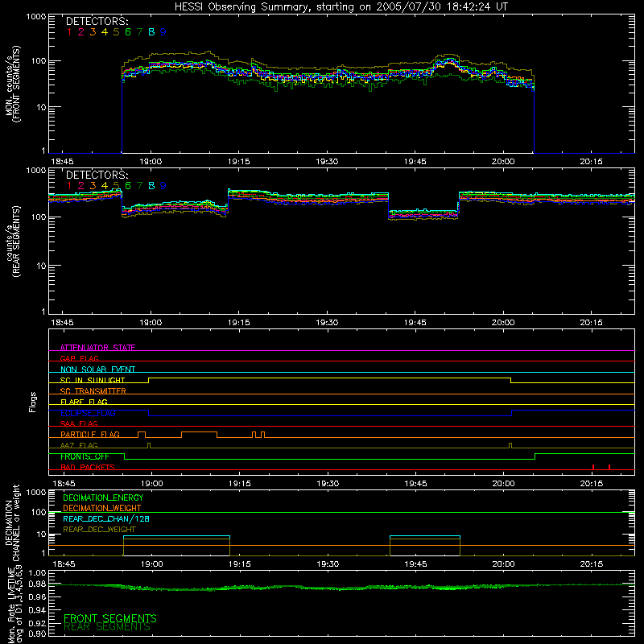Click the DETECTORS: heading in the rear segments panel
Viewport: 644px width, 644px height.
pos(97,175)
